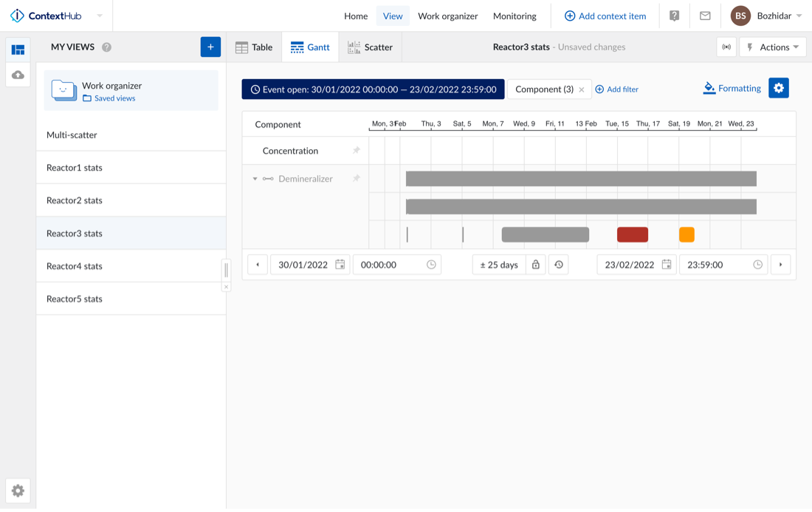Toggle the time range lock icon
This screenshot has height=512, width=812.
(536, 264)
